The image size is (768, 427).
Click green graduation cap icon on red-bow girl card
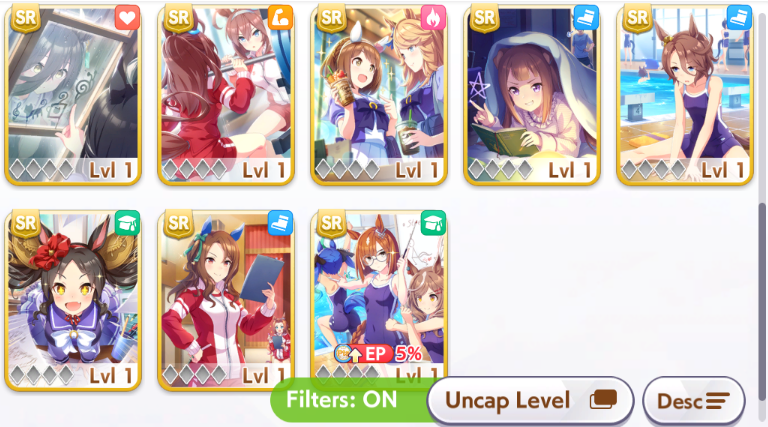pos(127,223)
